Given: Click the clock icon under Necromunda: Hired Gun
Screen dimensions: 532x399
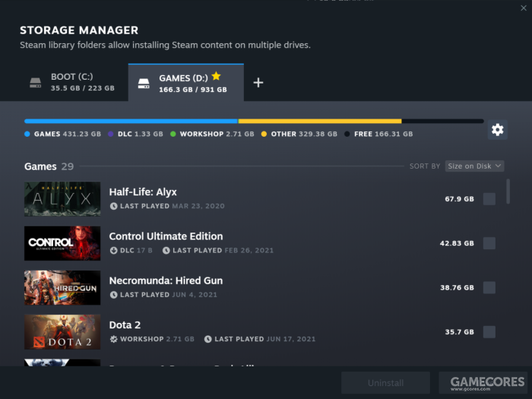Looking at the screenshot, I should click(x=114, y=295).
